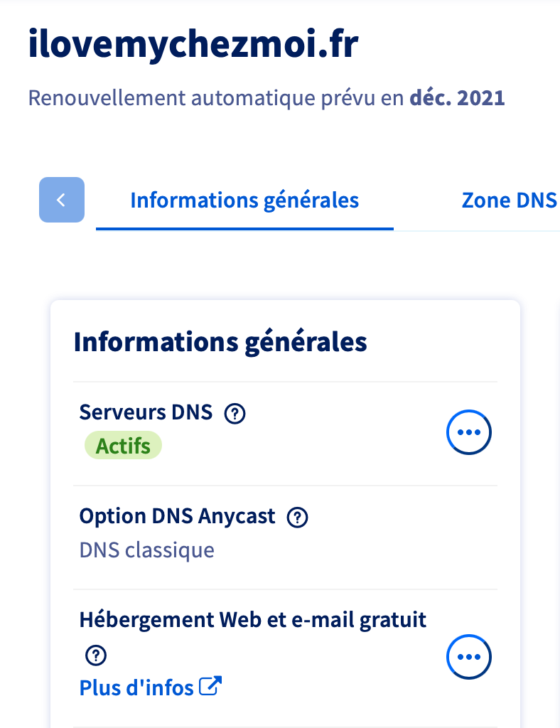This screenshot has height=728, width=560.
Task: Follow the Plus d'infos link
Action: click(x=137, y=688)
